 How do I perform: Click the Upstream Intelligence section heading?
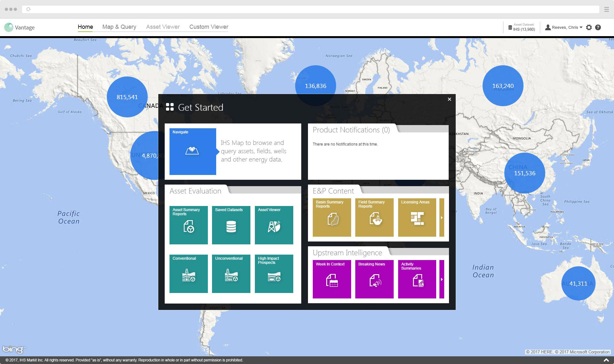point(347,253)
